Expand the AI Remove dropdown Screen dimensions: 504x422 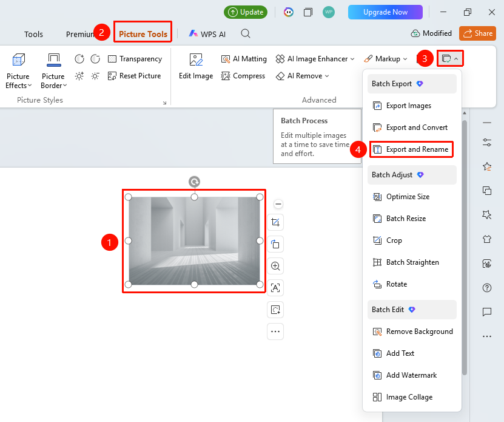302,76
